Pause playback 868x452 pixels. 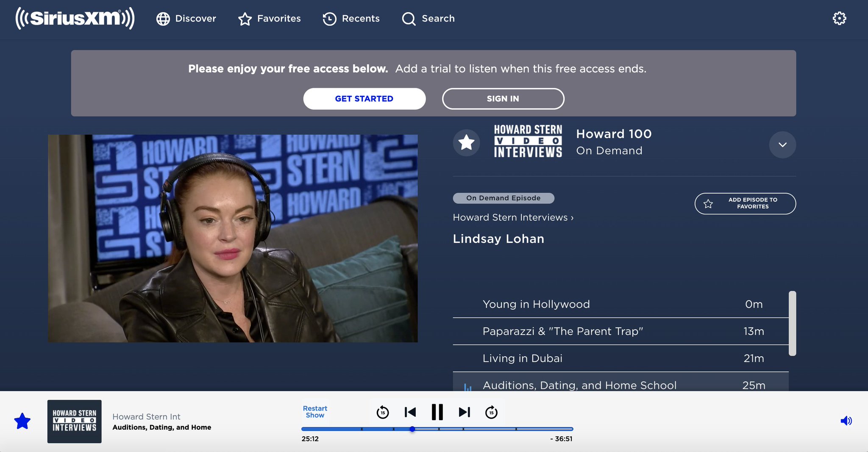tap(437, 412)
